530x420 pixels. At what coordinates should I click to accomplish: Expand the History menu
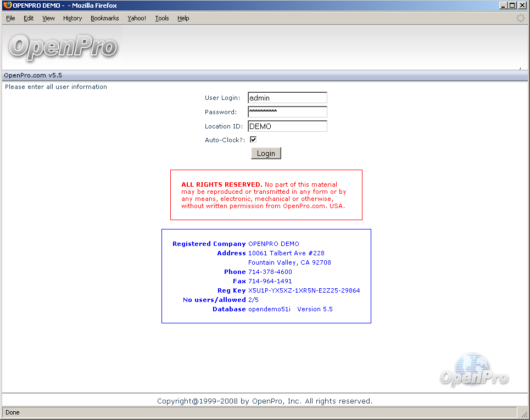tap(72, 18)
